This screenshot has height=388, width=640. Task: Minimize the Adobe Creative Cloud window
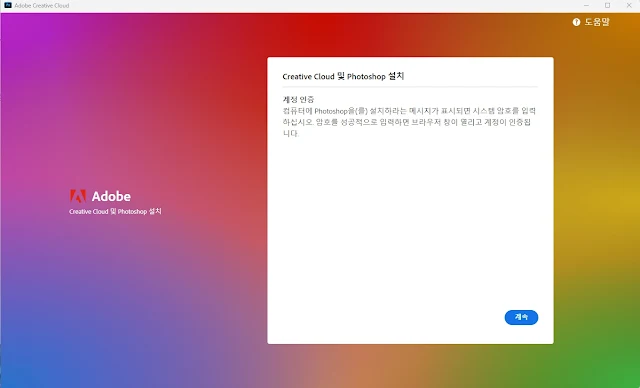[586, 5]
